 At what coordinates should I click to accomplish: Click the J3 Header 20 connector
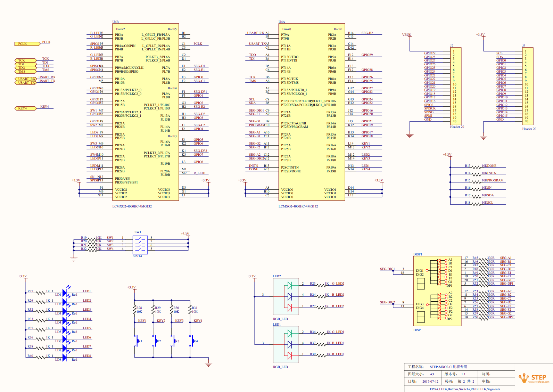pyautogui.click(x=528, y=86)
